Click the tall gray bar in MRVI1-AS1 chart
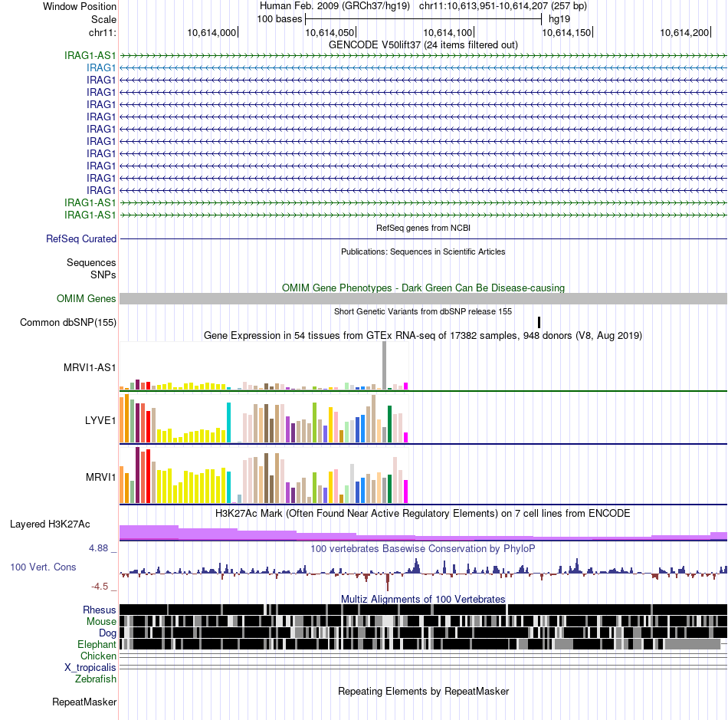The image size is (728, 720). pos(384,366)
